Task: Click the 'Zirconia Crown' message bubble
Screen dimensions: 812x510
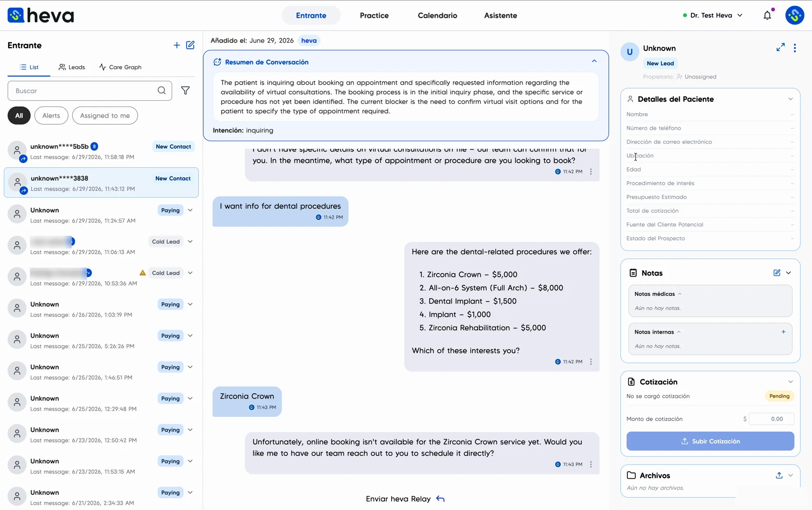Action: click(247, 401)
